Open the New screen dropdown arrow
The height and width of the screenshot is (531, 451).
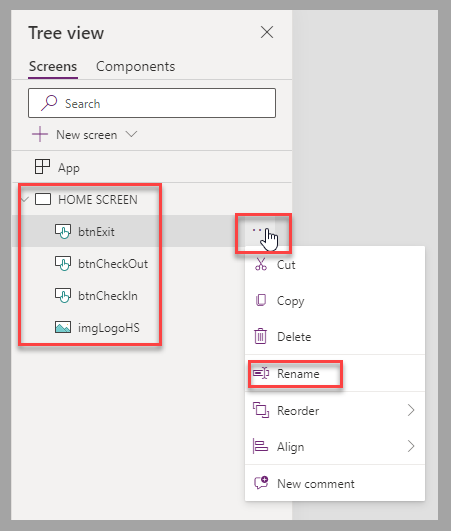131,134
